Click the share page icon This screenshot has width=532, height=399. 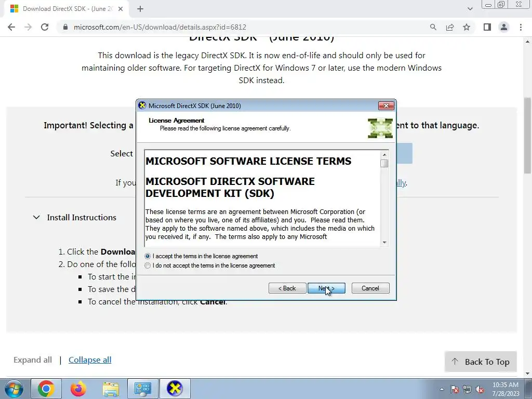(x=450, y=27)
